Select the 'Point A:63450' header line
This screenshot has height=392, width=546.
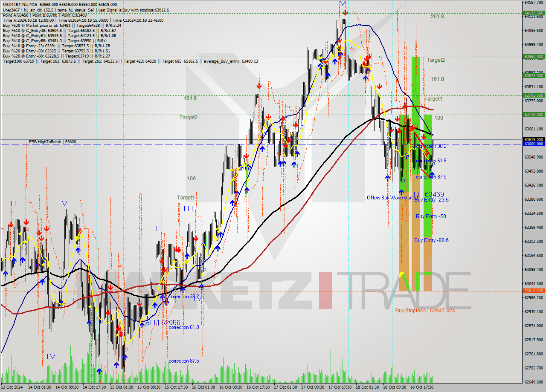(46, 15)
